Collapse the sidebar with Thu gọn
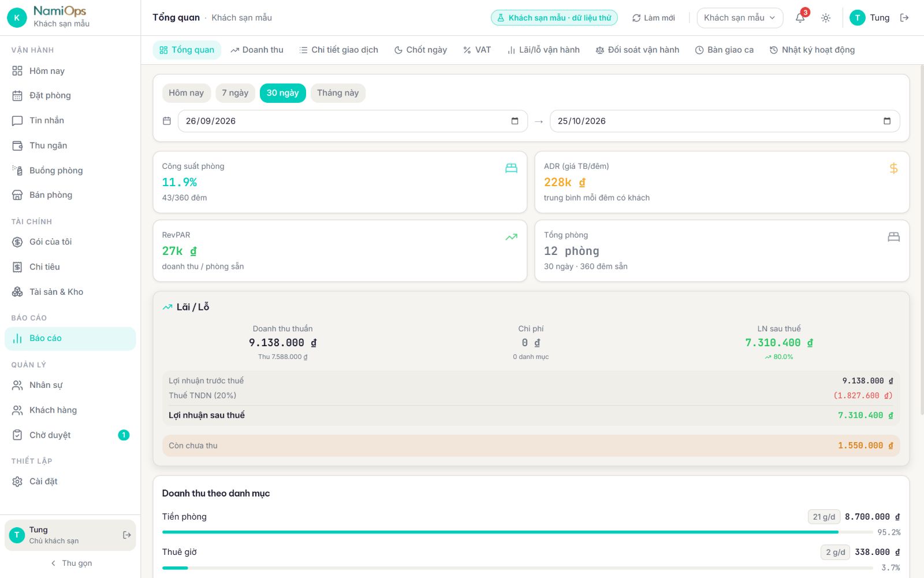This screenshot has width=924, height=578. coord(70,563)
